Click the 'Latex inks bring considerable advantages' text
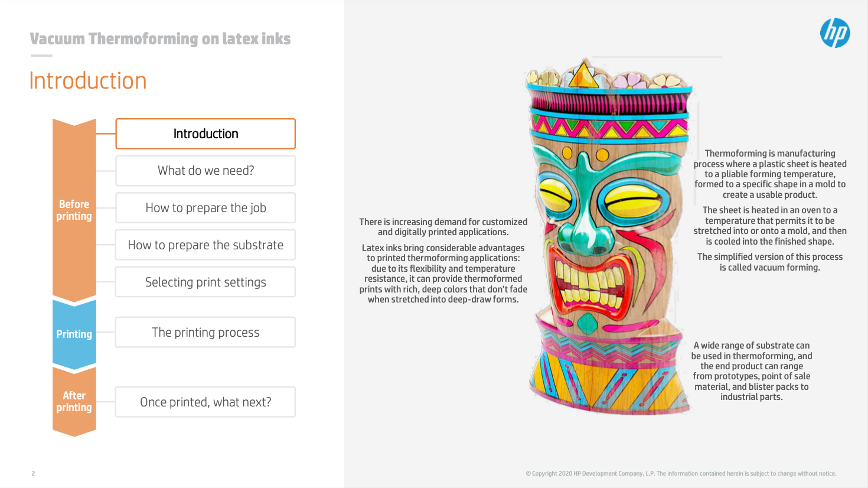The width and height of the screenshot is (868, 488). pos(443,274)
